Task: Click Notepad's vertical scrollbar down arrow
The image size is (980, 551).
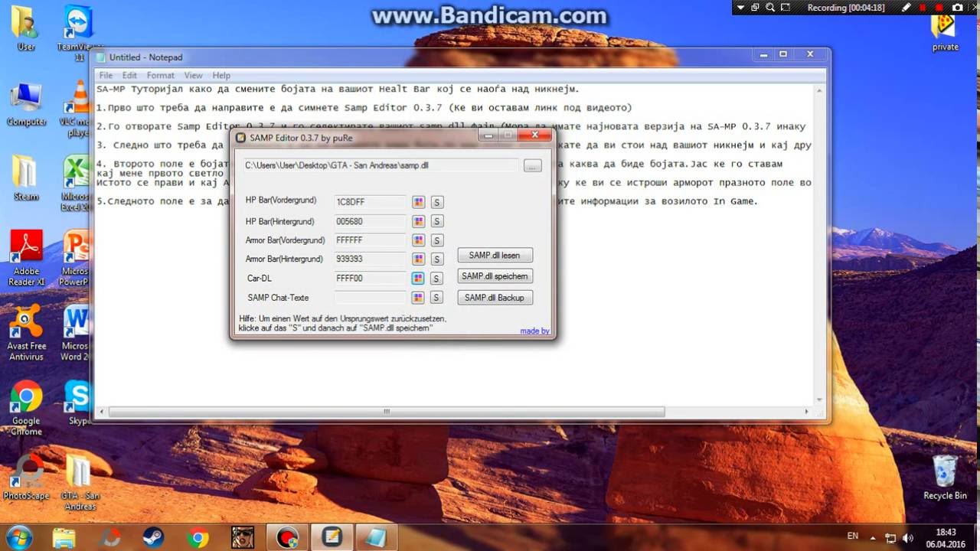Action: [820, 399]
